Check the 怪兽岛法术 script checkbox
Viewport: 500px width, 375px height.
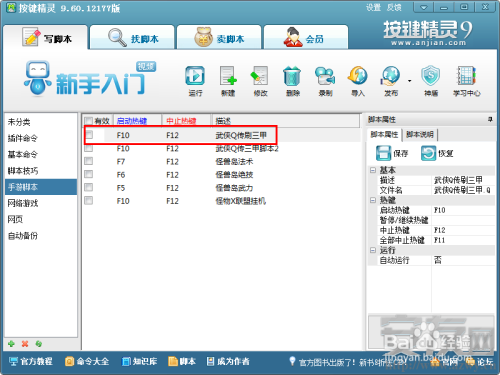88,161
